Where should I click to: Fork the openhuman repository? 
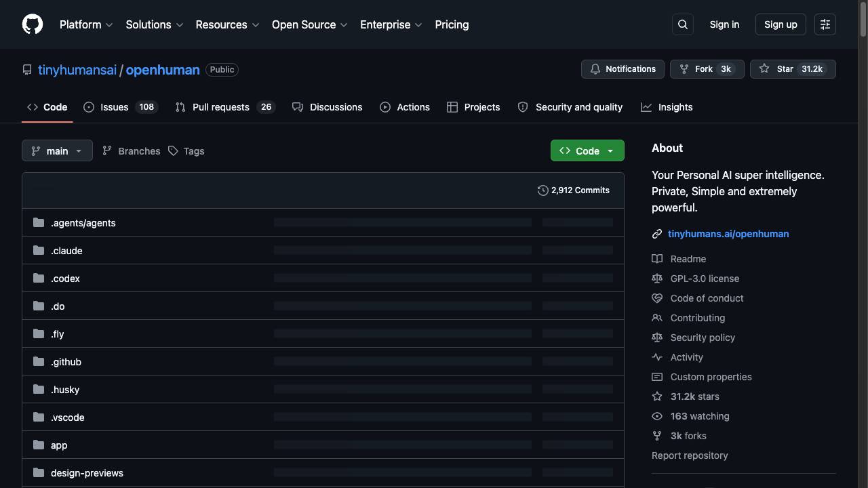click(707, 69)
